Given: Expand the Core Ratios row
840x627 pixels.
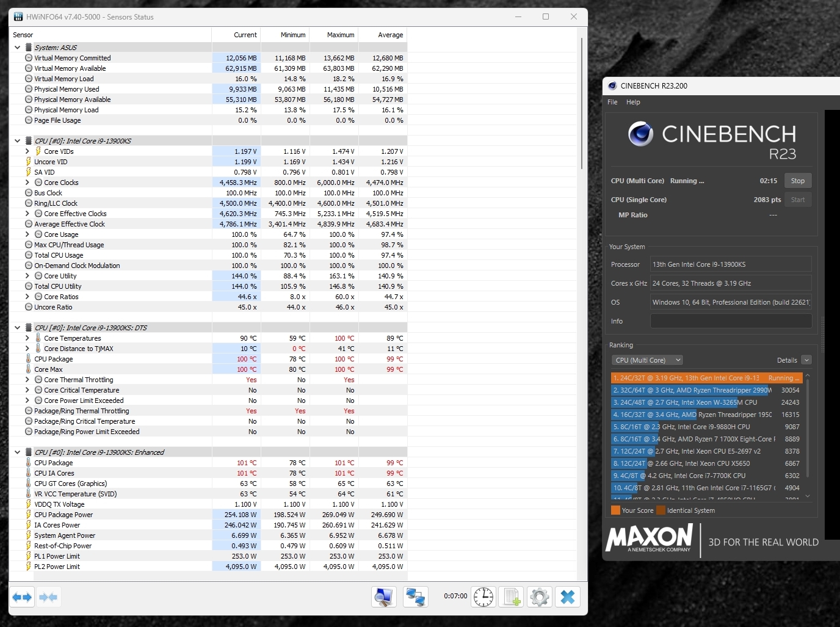Looking at the screenshot, I should click(x=27, y=297).
